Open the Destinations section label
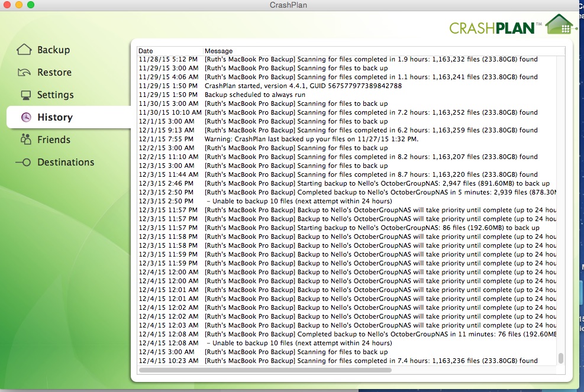 66,163
